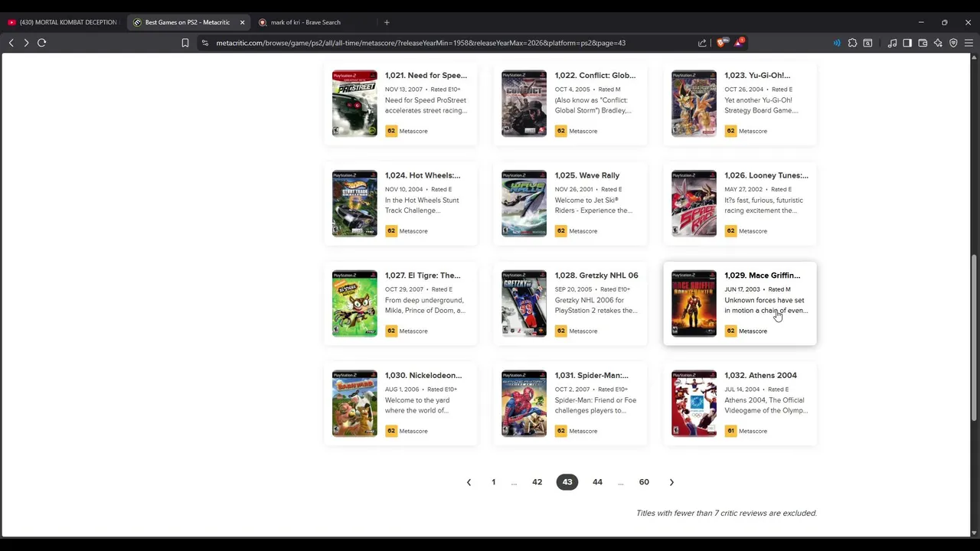
Task: Open Gretzky NHL 06 title link
Action: pos(596,275)
